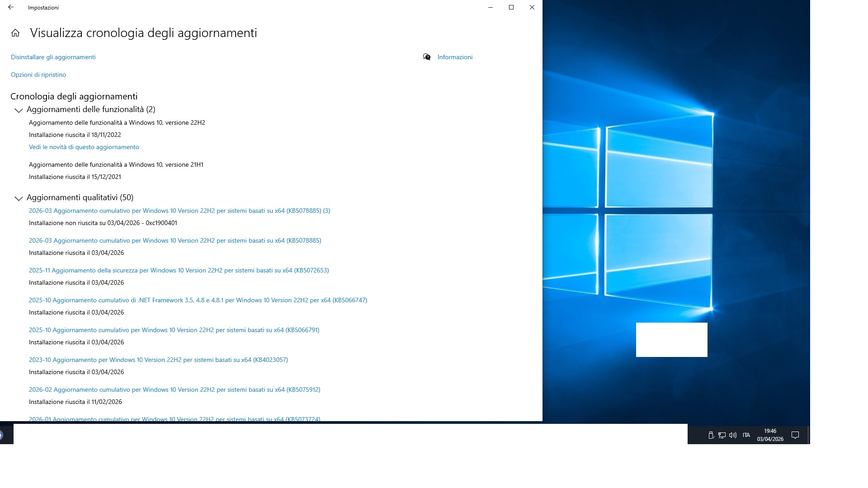The width and height of the screenshot is (868, 488).
Task: Click 'Installazione riuscita il 15/12/2021' text
Action: pyautogui.click(x=75, y=177)
